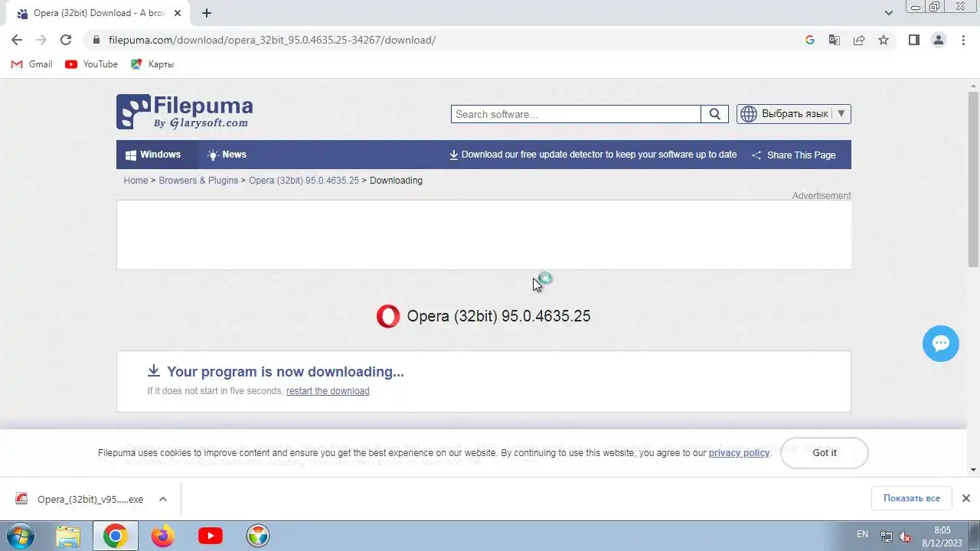Click the forward navigation arrow
Image resolution: width=980 pixels, height=551 pixels.
[41, 40]
